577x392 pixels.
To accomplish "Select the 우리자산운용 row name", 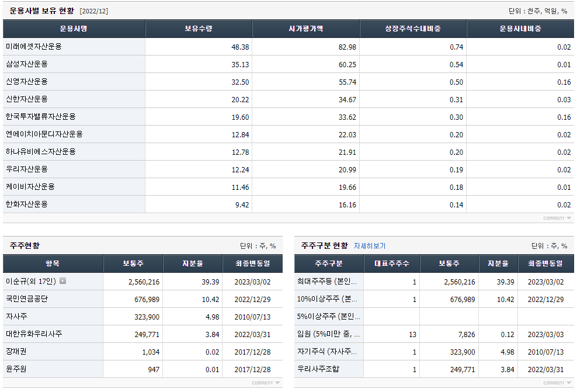I will click(x=27, y=169).
